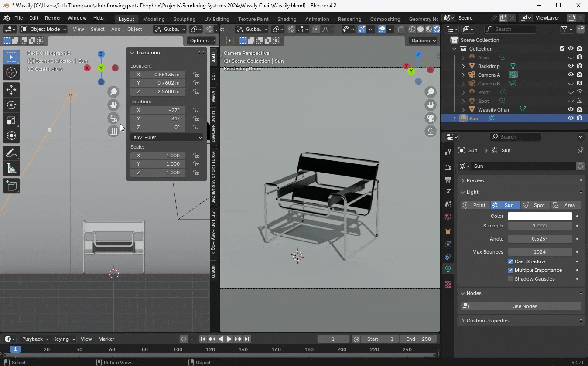Open the Object Mode dropdown
This screenshot has height=366, width=588.
43,29
